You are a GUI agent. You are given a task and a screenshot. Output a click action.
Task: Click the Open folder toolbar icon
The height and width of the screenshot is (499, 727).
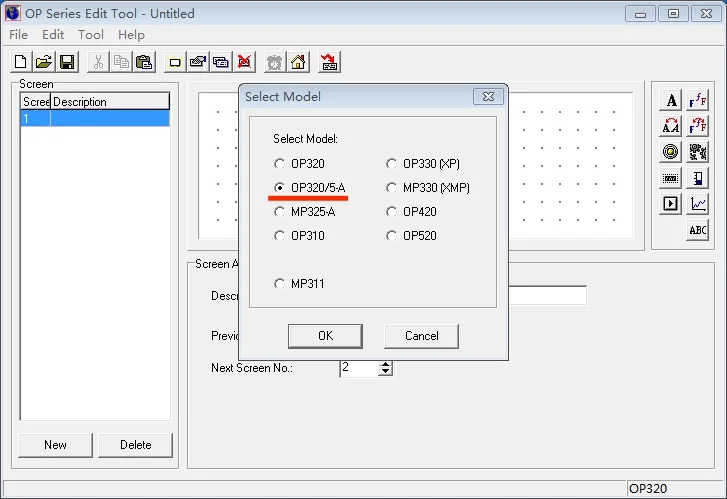point(44,62)
